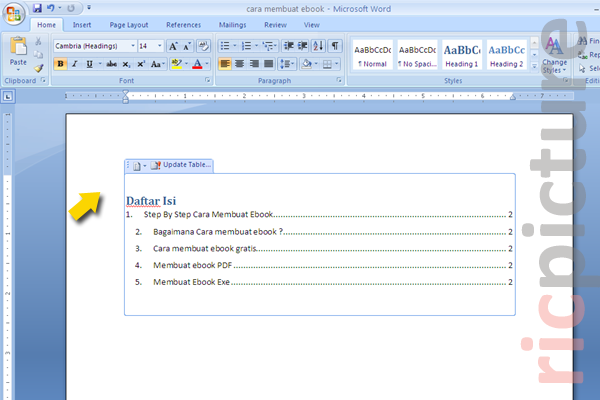Toggle Show/Hide paragraph marks
The width and height of the screenshot is (600, 400).
(x=335, y=46)
